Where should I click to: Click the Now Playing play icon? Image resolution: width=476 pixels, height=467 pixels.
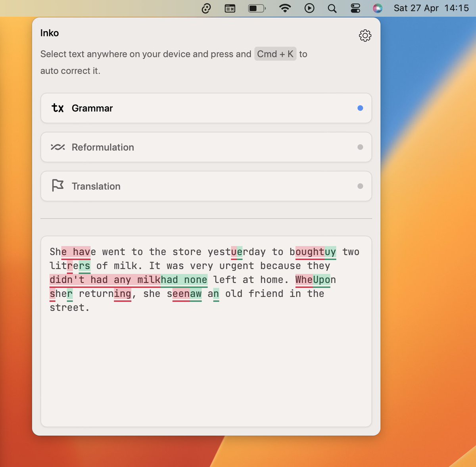click(309, 8)
